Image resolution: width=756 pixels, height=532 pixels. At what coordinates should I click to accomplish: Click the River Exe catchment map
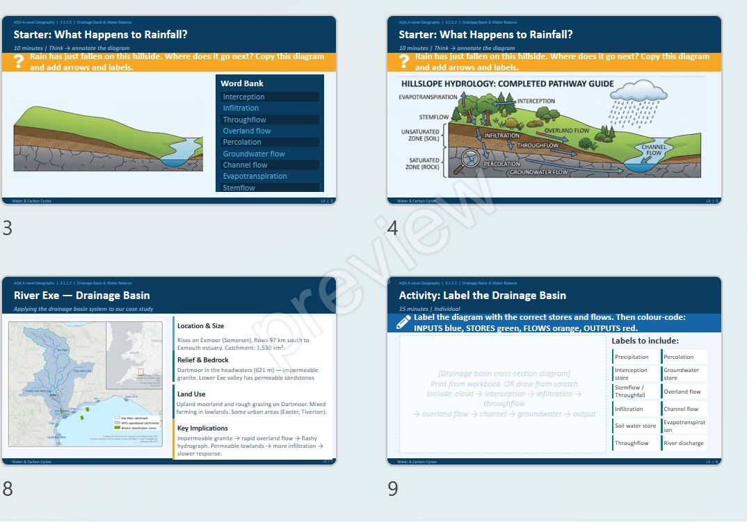86,384
